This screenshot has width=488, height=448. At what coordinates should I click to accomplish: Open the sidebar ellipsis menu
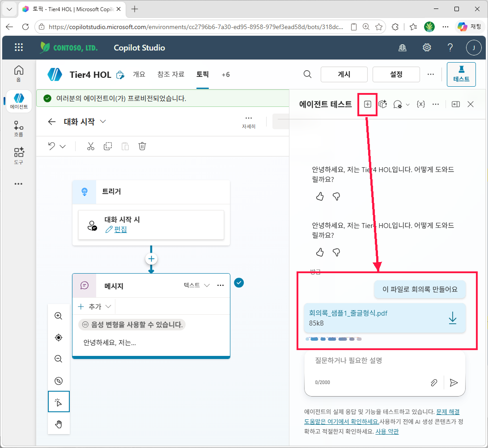pyautogui.click(x=18, y=184)
